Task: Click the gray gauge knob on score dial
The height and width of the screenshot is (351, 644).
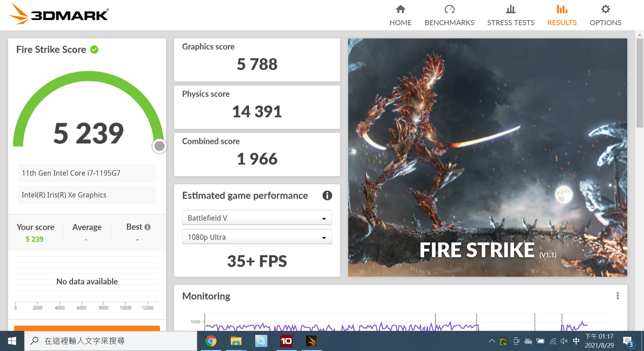Action: point(159,146)
